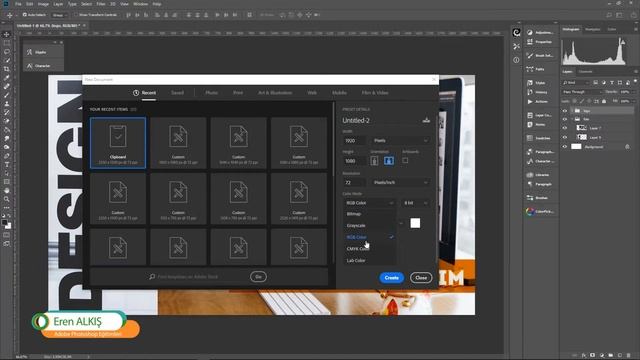The width and height of the screenshot is (640, 360).
Task: Click the white background contents color swatch
Action: tap(415, 223)
